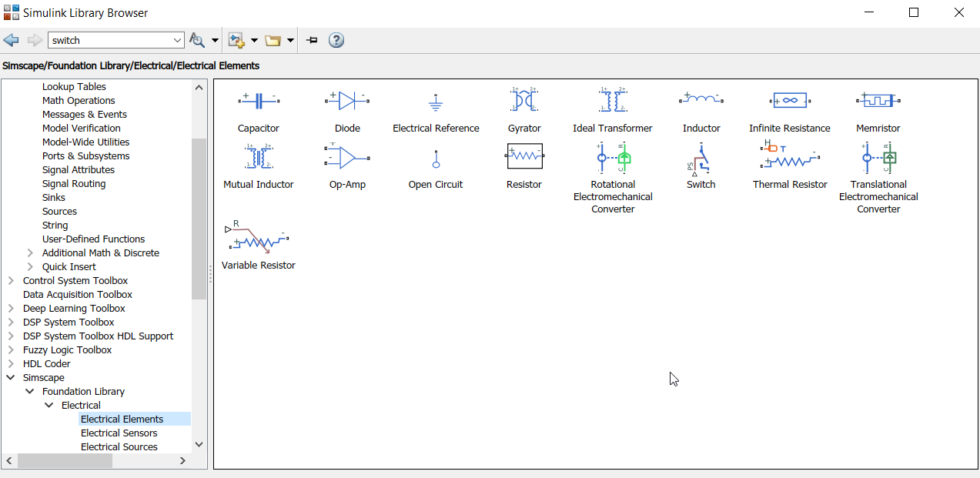Viewport: 980px width, 478px height.
Task: Go back using the blue back arrow
Action: pyautogui.click(x=11, y=40)
